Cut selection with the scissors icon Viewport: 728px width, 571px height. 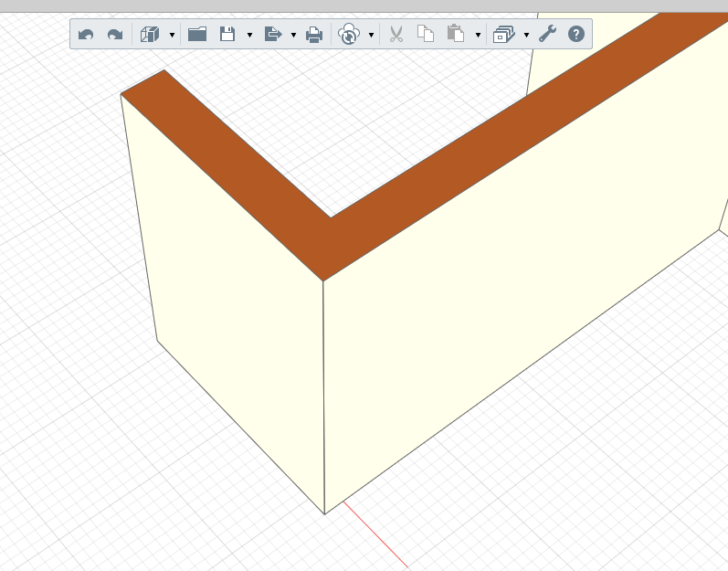click(x=396, y=34)
